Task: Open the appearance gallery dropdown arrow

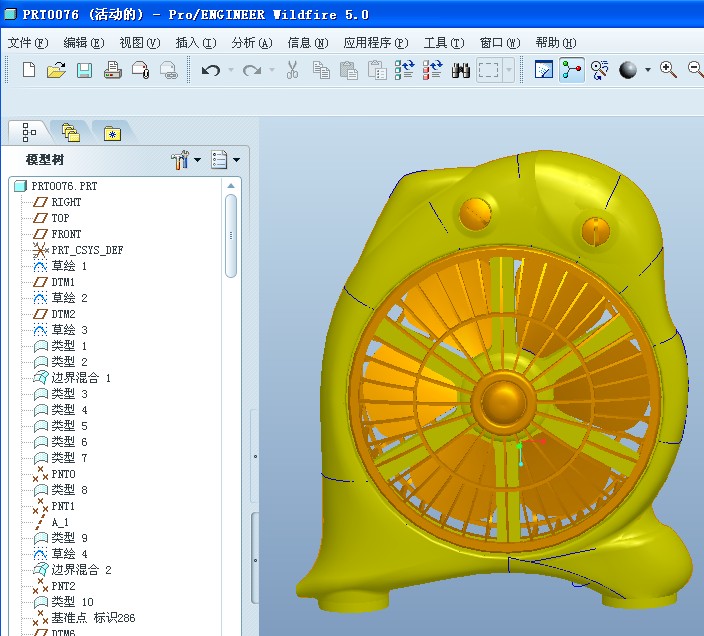Action: [648, 70]
